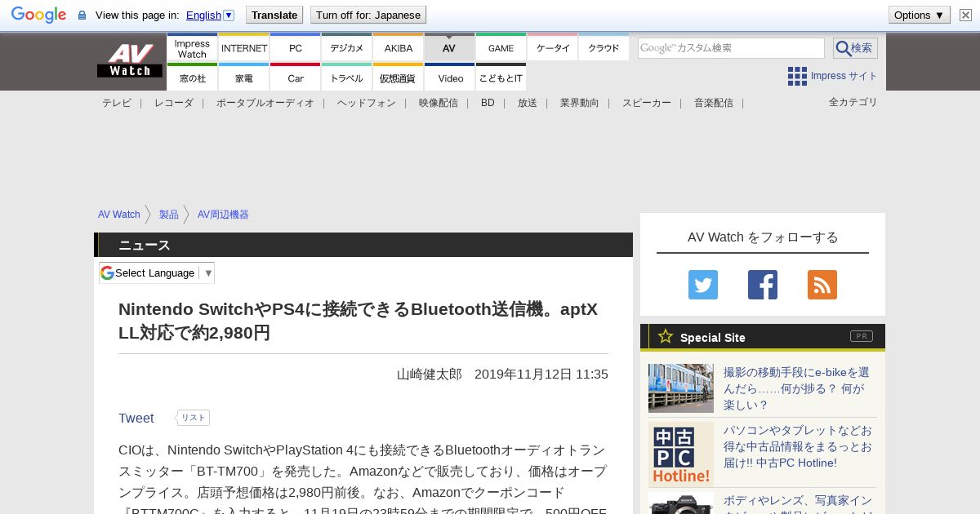
Task: Open the GAME Watch tab
Action: click(x=501, y=48)
